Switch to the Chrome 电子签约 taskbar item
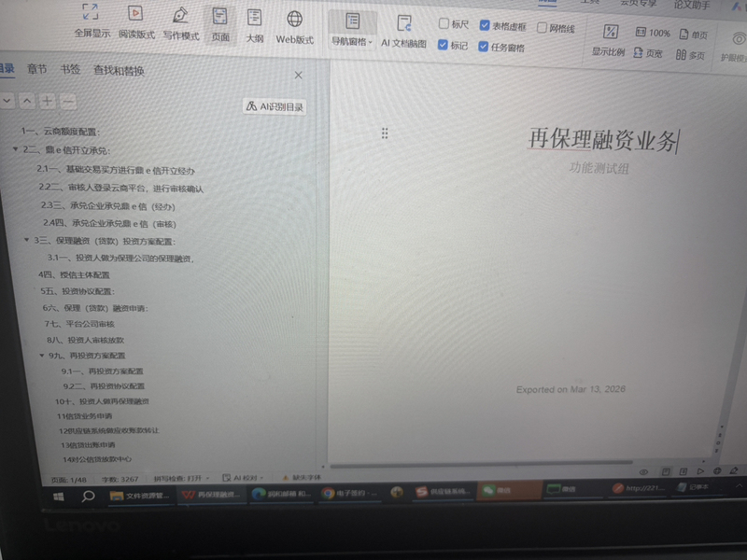The height and width of the screenshot is (560, 747). tap(349, 493)
